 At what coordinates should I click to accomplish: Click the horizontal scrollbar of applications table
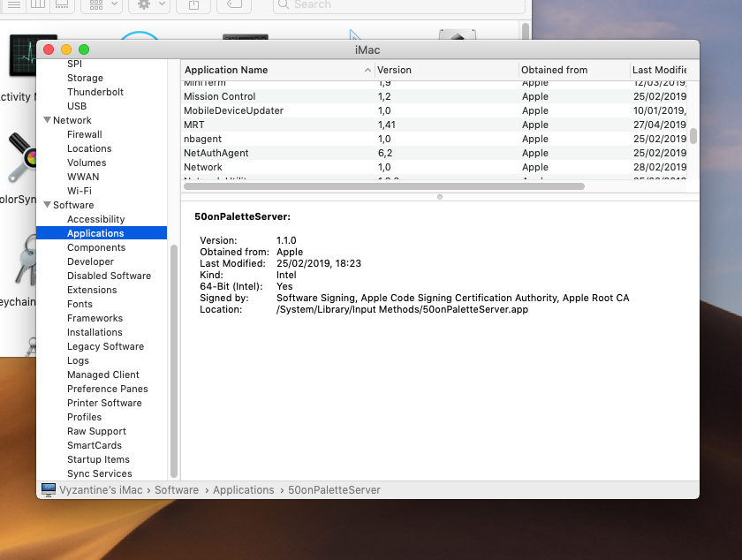click(x=384, y=186)
